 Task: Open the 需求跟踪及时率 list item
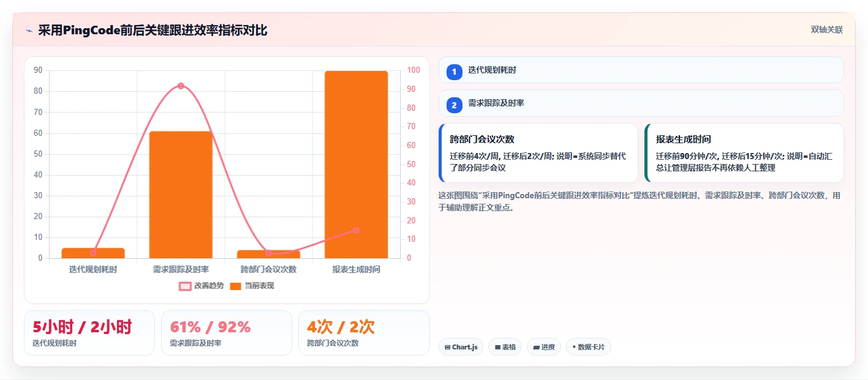(641, 103)
